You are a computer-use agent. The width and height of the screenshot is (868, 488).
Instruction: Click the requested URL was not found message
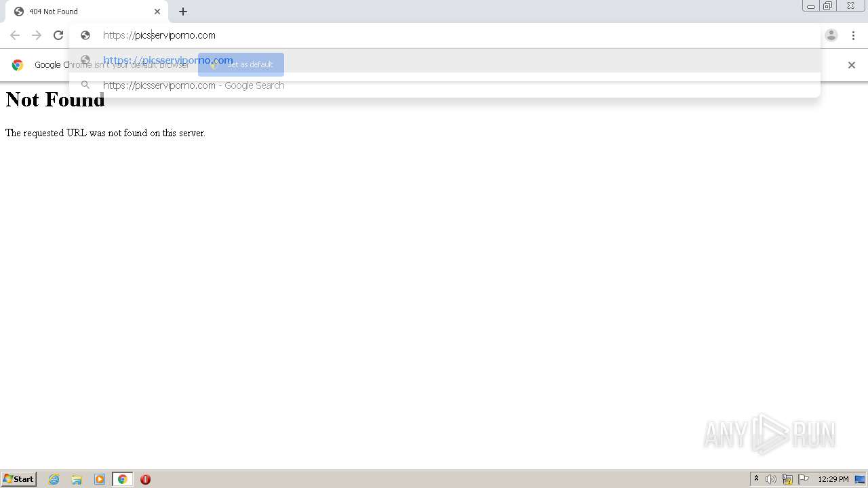click(x=105, y=133)
